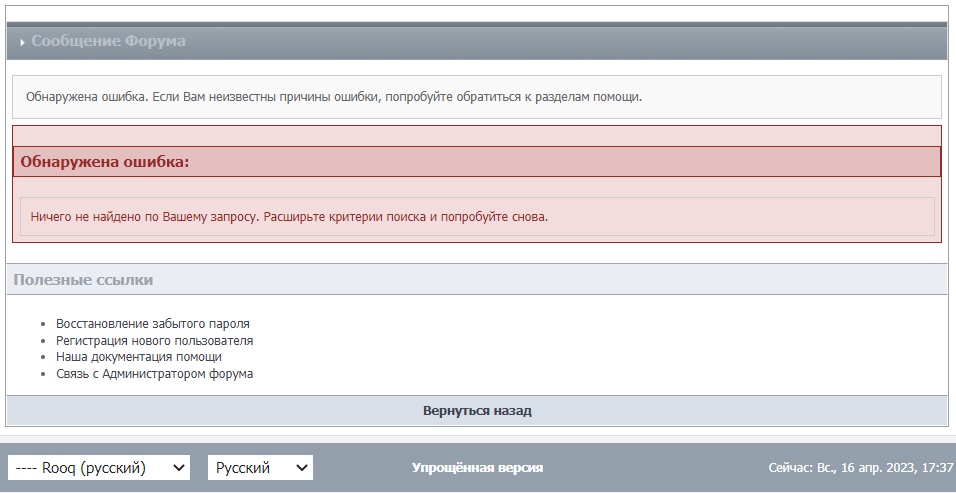Click the chevron on the Rooq skin dropdown
This screenshot has height=493, width=956.
179,468
